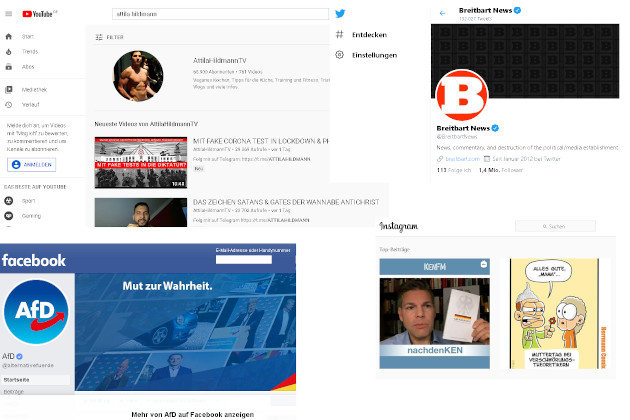Select the Beiträge tab on AfD page
This screenshot has height=420, width=630.
click(x=14, y=391)
